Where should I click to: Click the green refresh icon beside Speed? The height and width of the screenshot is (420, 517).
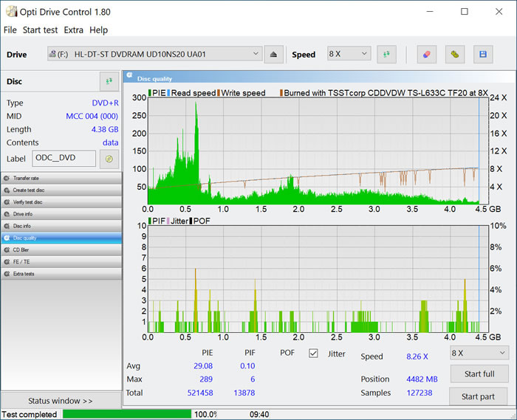point(386,54)
